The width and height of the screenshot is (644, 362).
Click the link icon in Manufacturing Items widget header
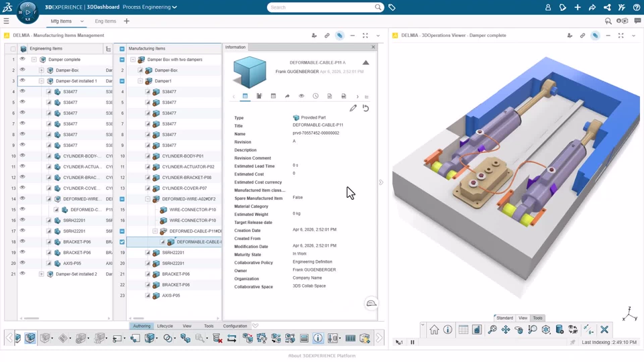click(x=327, y=36)
